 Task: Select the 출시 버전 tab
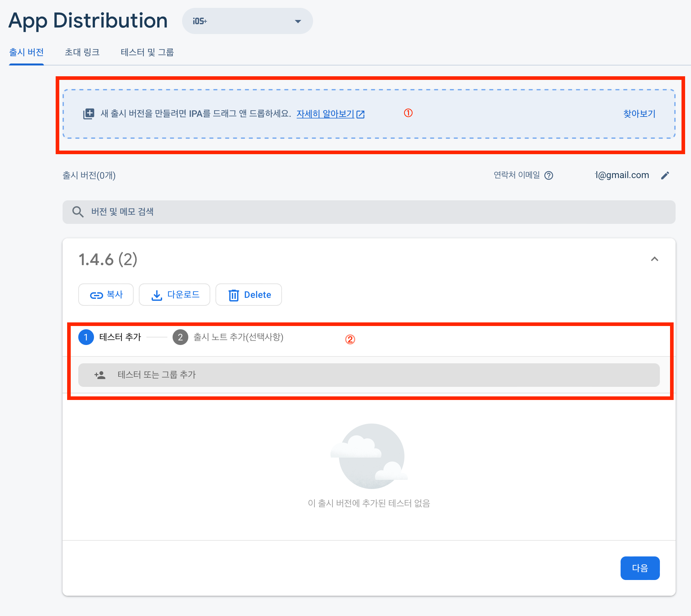pos(27,52)
